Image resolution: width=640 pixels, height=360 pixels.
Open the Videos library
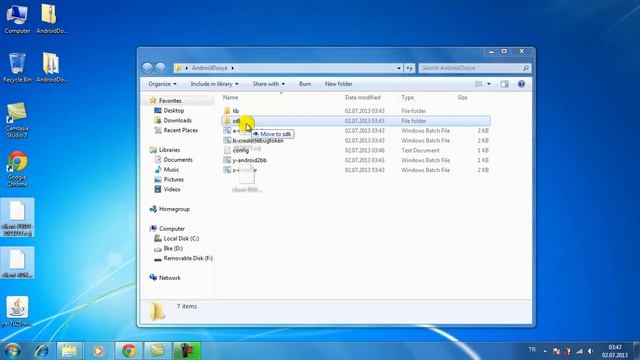pos(172,189)
